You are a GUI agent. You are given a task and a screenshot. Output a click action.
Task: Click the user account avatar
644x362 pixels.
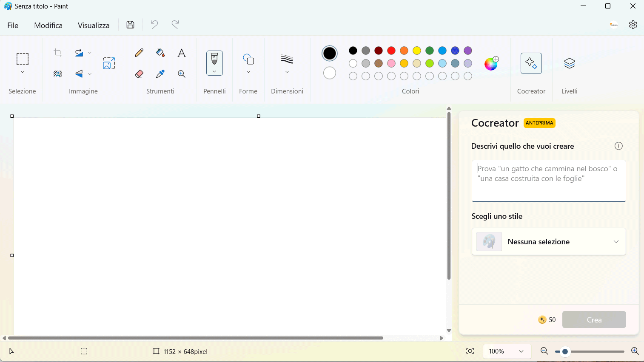tap(614, 25)
